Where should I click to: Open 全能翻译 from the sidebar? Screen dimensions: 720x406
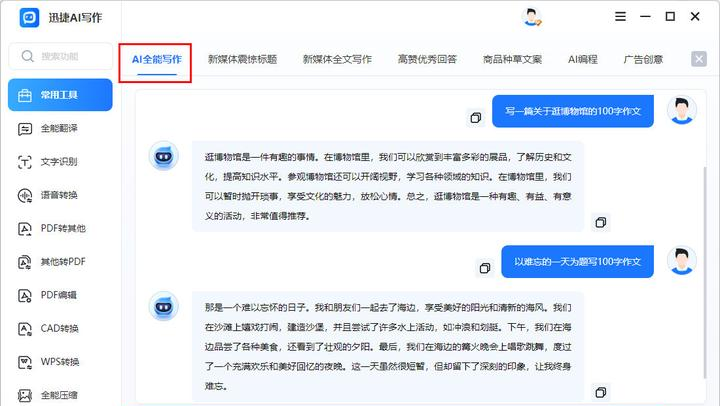click(x=60, y=129)
